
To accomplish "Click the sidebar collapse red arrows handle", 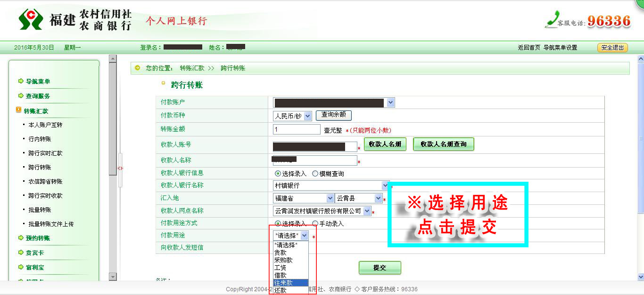I will [120, 168].
